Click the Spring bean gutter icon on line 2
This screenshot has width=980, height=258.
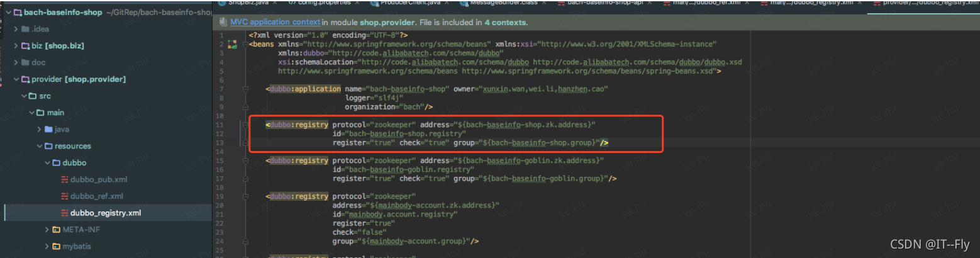[232, 45]
